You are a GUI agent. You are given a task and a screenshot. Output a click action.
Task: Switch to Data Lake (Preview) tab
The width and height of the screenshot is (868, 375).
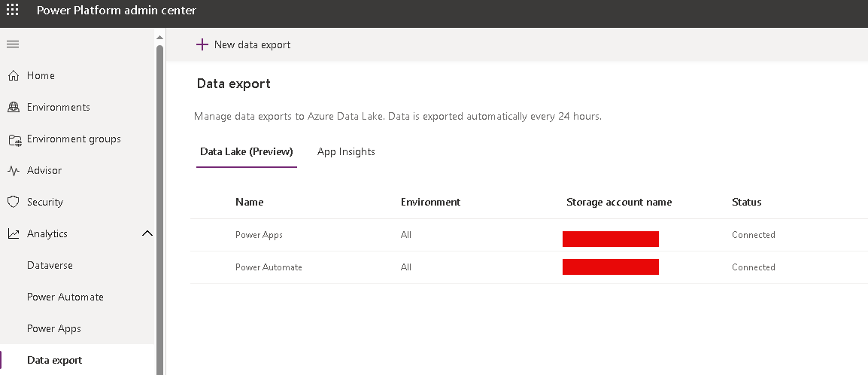tap(247, 151)
